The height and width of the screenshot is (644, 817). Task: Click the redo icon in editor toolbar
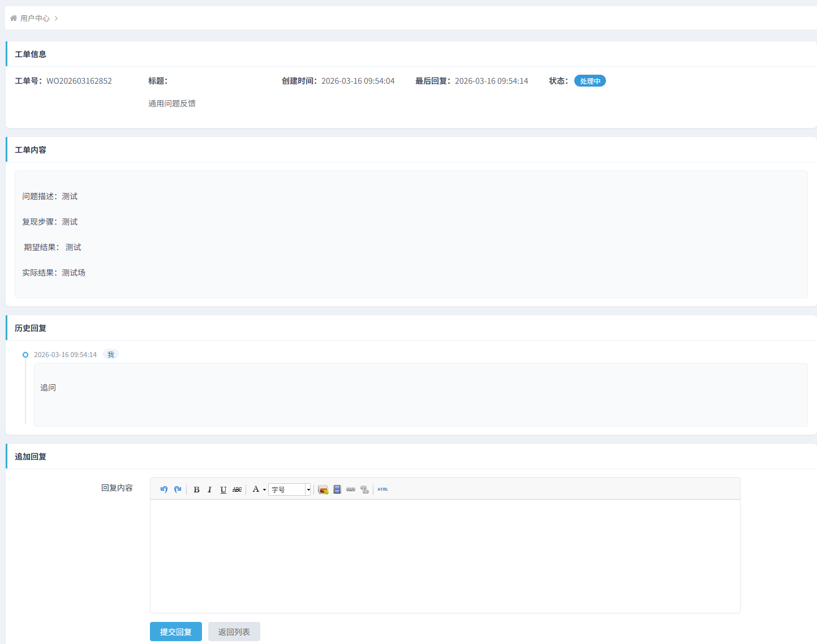pos(178,490)
